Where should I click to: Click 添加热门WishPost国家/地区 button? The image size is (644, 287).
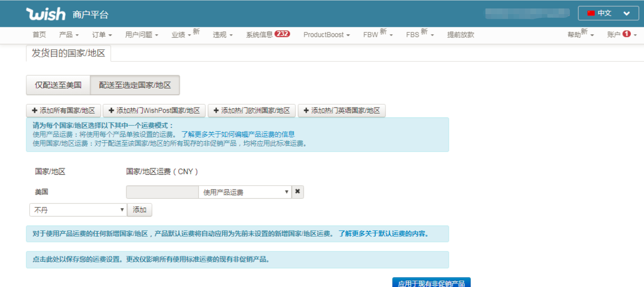[x=154, y=110]
